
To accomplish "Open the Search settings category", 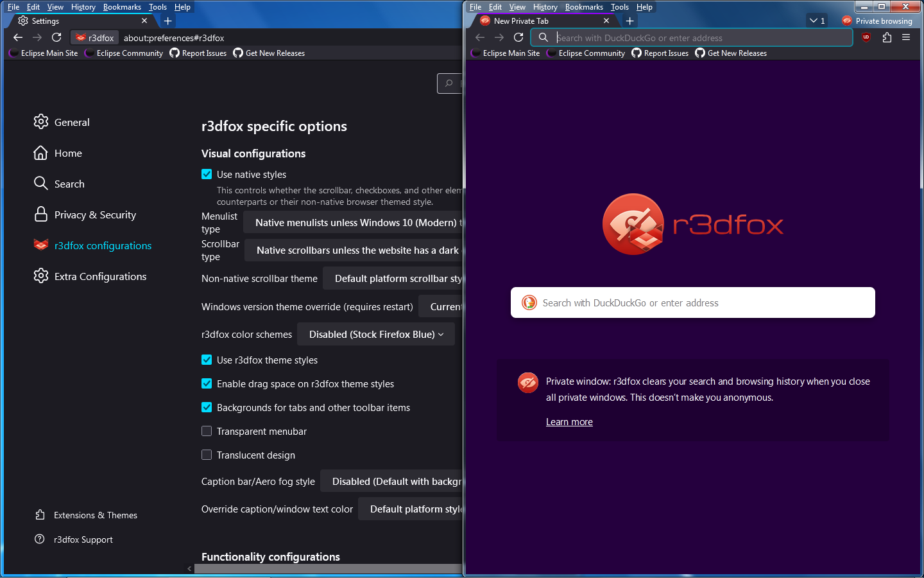I will click(x=59, y=184).
